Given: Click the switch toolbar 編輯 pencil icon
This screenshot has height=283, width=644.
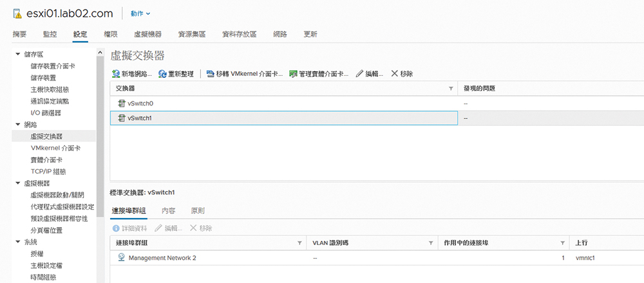Looking at the screenshot, I should pos(360,74).
